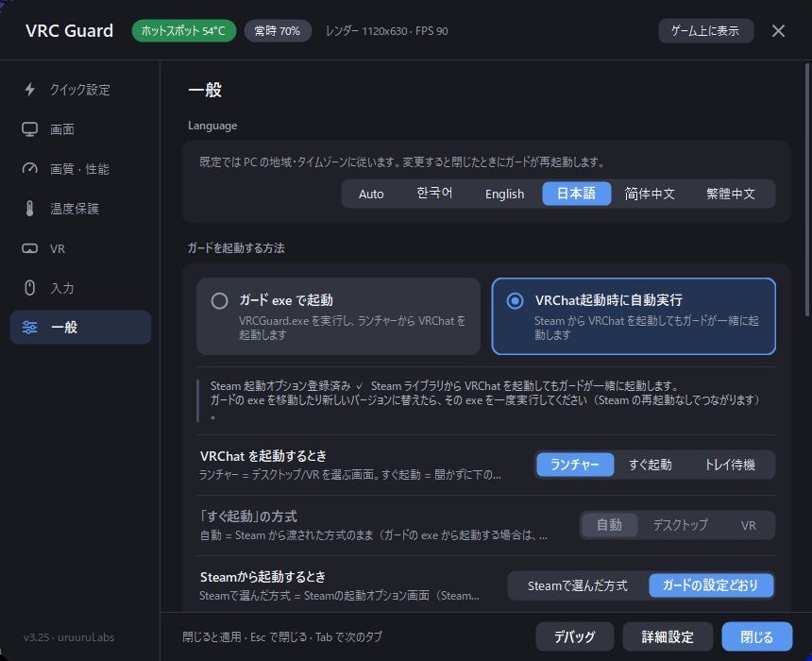Choose デスクトップ for すぐ起動 method
Image resolution: width=812 pixels, height=661 pixels.
tap(680, 525)
